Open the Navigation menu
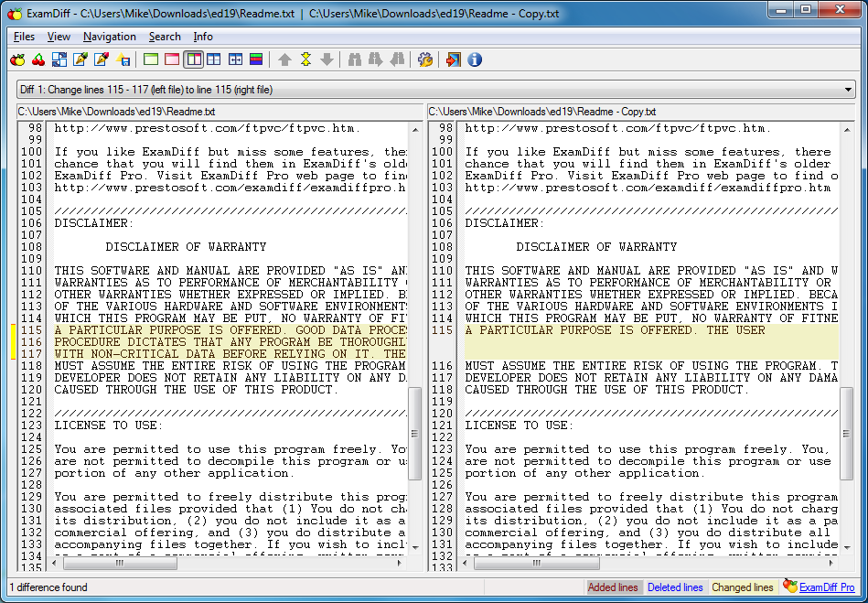868x603 pixels. [x=110, y=37]
